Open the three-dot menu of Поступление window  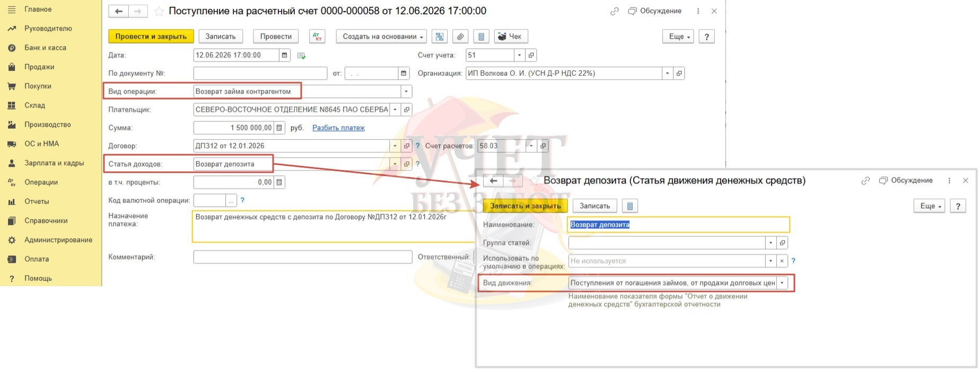coord(698,11)
